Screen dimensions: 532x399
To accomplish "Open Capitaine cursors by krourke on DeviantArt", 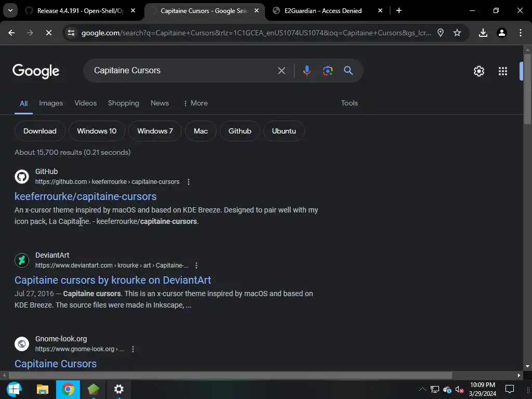I will [113, 280].
